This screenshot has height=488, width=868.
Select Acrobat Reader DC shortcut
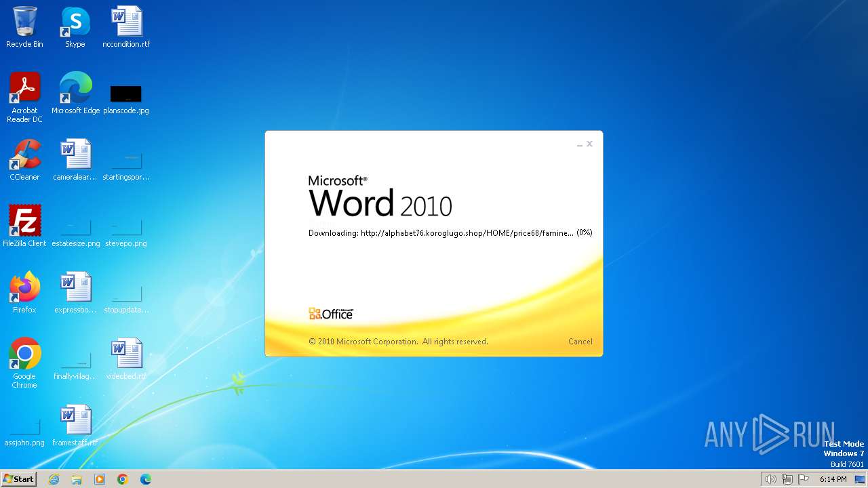tap(24, 98)
